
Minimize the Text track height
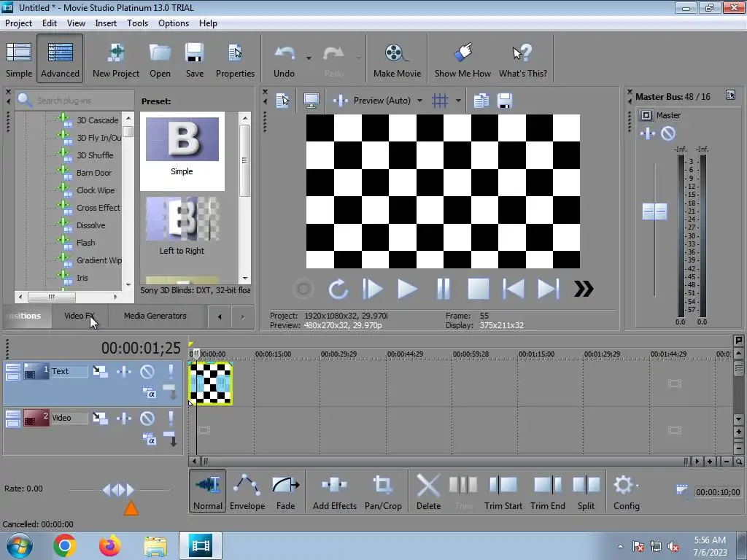click(13, 371)
